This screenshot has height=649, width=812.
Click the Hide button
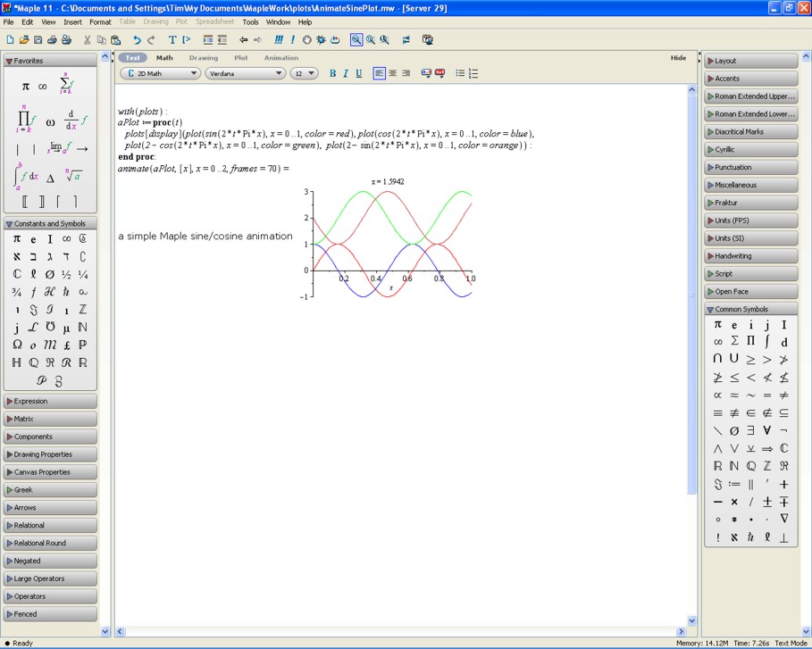(678, 58)
